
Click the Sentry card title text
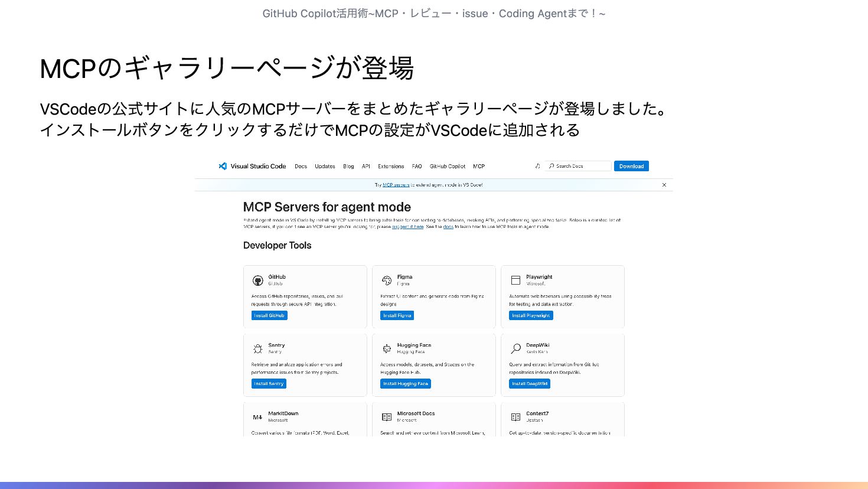click(x=276, y=345)
